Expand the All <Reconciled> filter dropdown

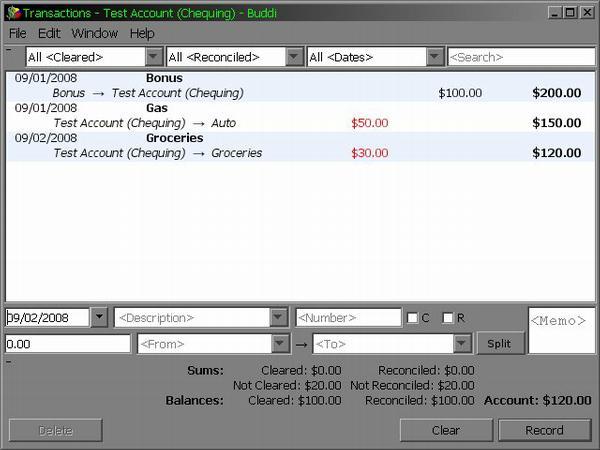click(294, 57)
